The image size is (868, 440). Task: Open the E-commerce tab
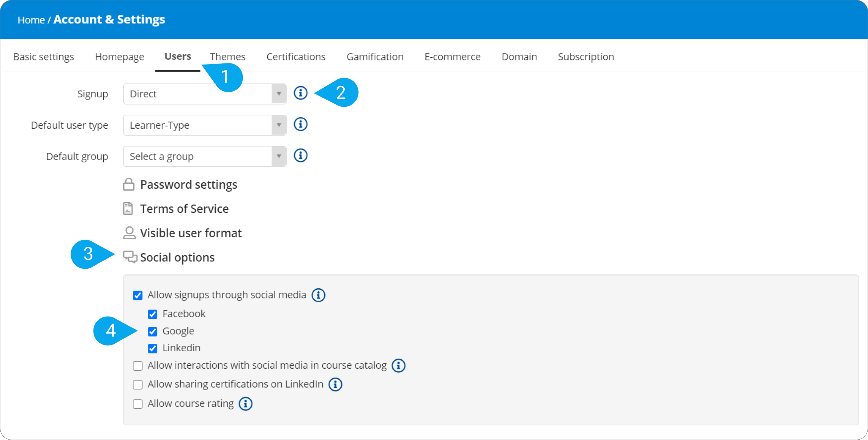point(452,57)
